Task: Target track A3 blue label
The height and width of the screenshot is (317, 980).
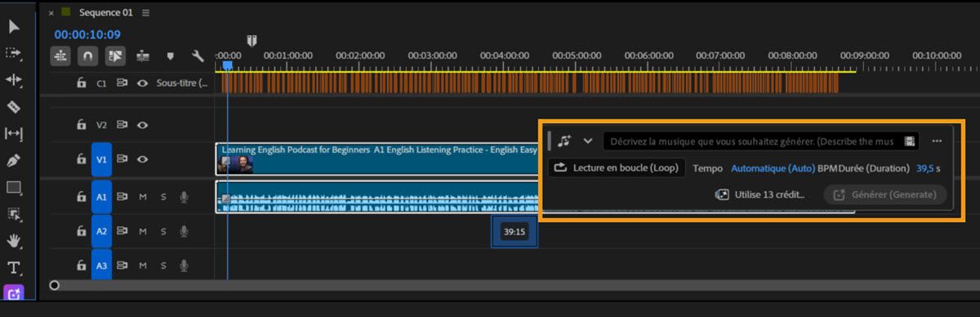Action: (101, 266)
